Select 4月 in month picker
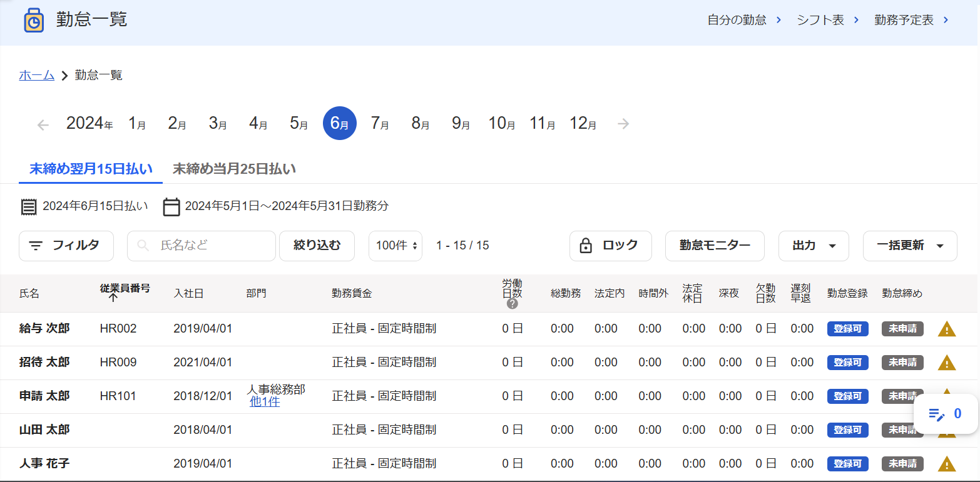The width and height of the screenshot is (980, 482). pyautogui.click(x=258, y=124)
